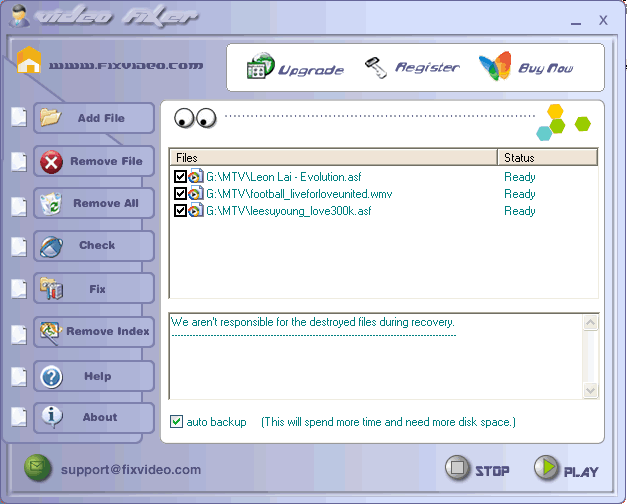Click the user avatar icon in title bar
This screenshot has height=504, width=627.
19,16
